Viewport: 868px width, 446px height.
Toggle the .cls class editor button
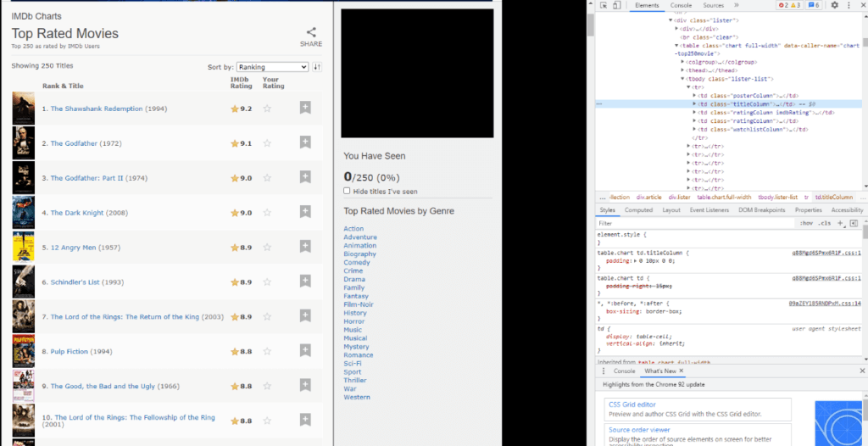(x=825, y=223)
